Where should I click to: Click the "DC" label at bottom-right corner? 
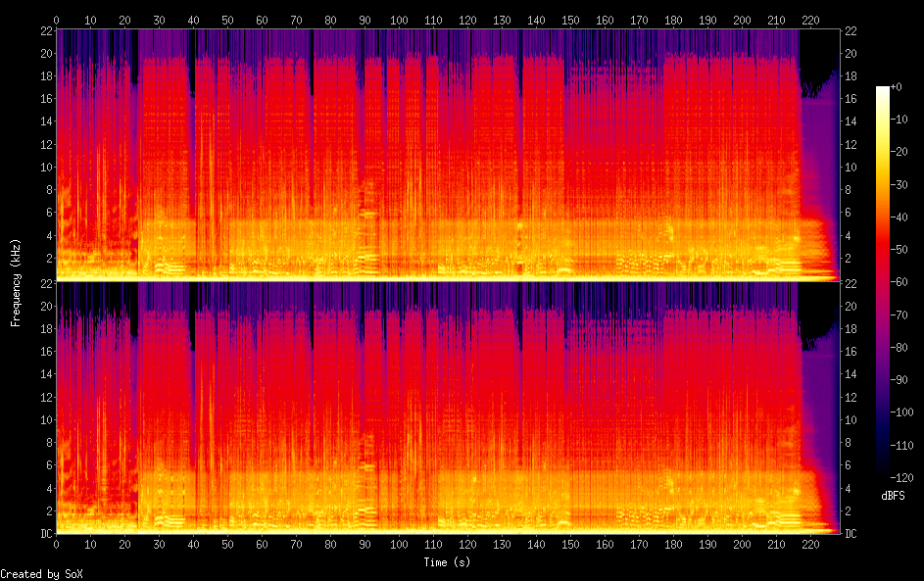[851, 534]
